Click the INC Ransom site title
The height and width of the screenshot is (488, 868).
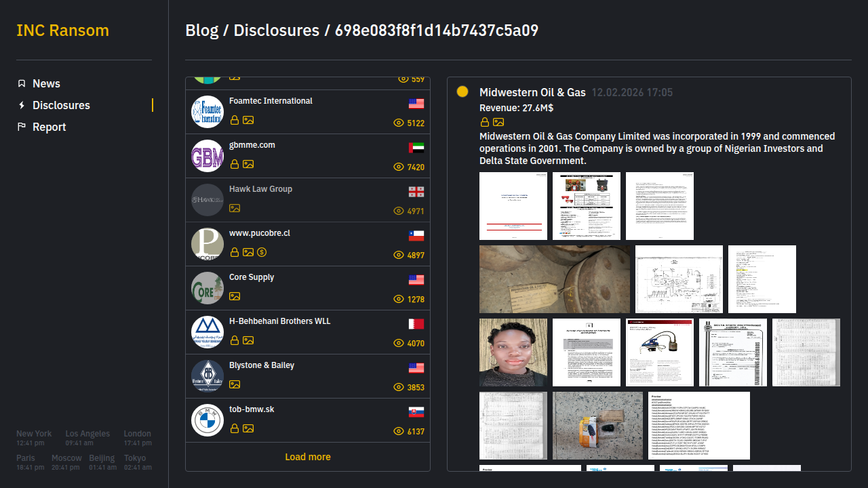pos(62,30)
